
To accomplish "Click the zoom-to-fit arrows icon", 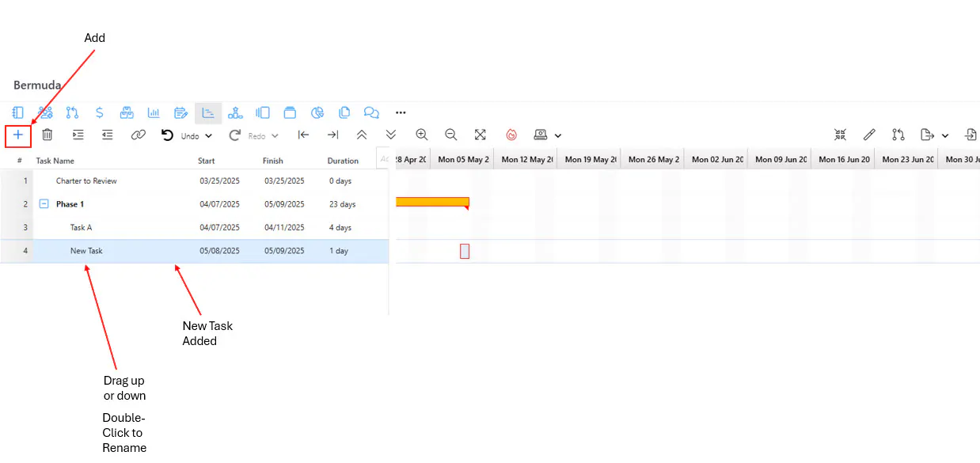I will coord(481,135).
